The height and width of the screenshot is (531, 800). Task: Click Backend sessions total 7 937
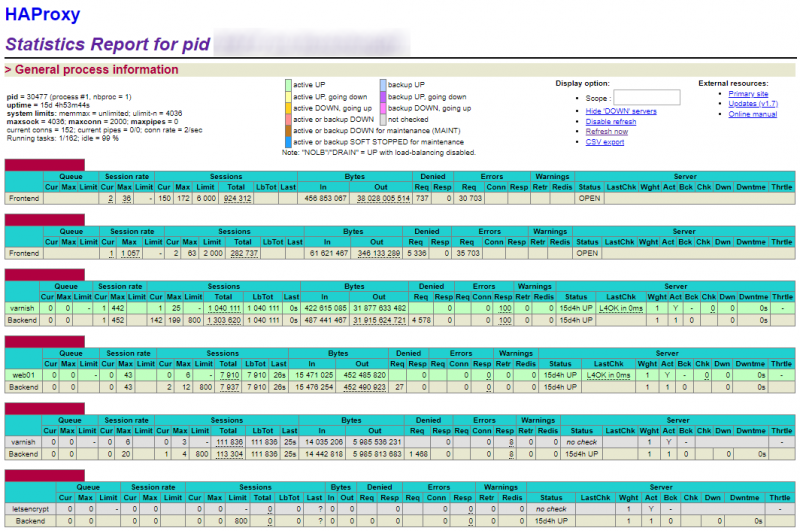230,387
